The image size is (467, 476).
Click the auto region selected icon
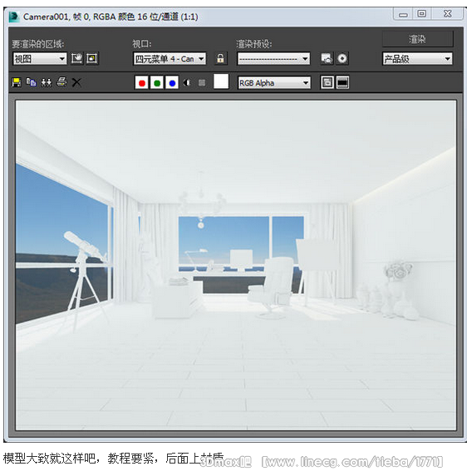tap(92, 58)
